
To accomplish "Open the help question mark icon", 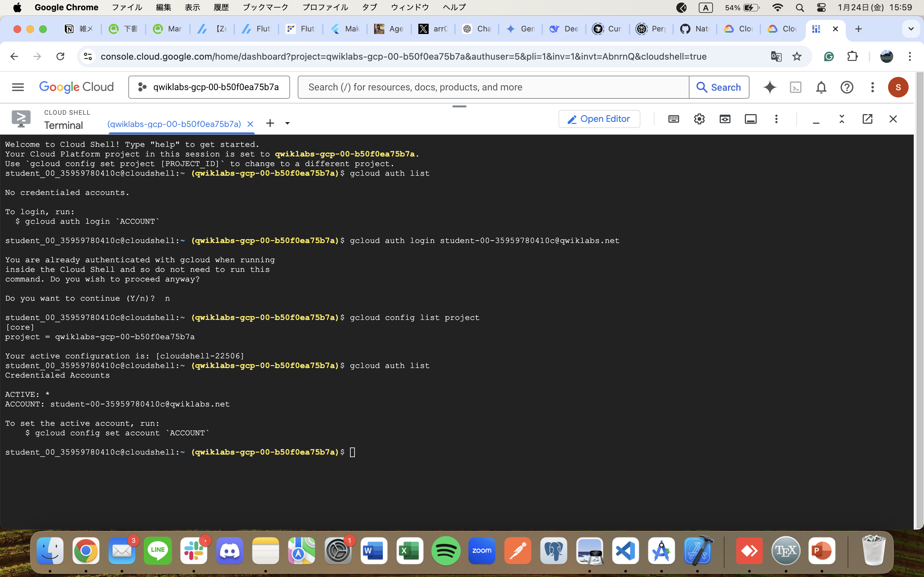I will 847,87.
